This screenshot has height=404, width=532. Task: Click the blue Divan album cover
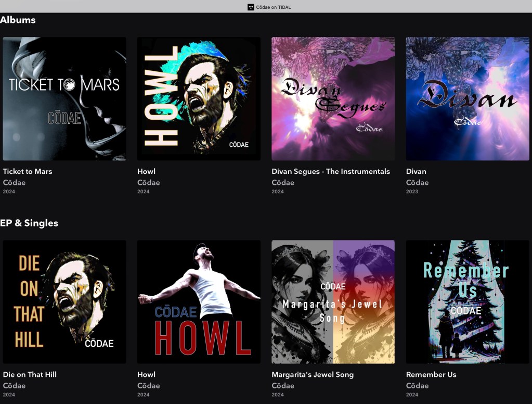pyautogui.click(x=467, y=98)
